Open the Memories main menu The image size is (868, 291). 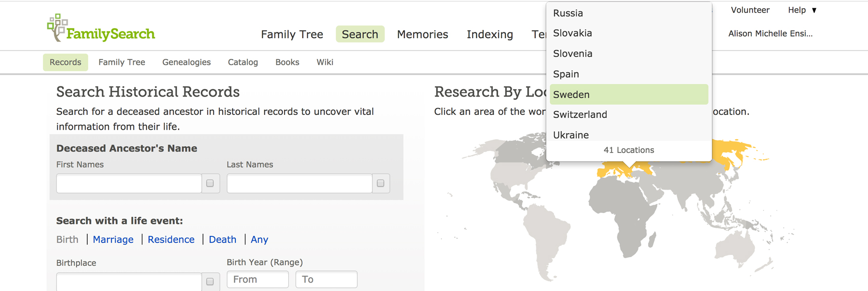(422, 34)
